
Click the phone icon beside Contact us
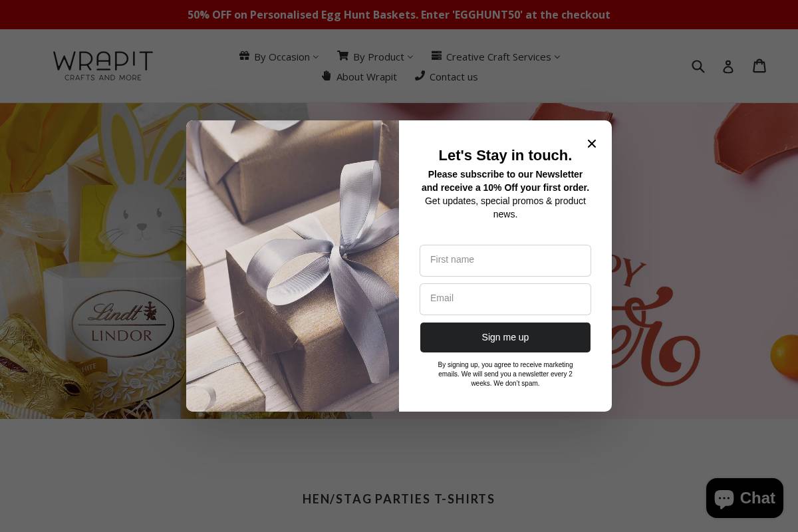420,76
